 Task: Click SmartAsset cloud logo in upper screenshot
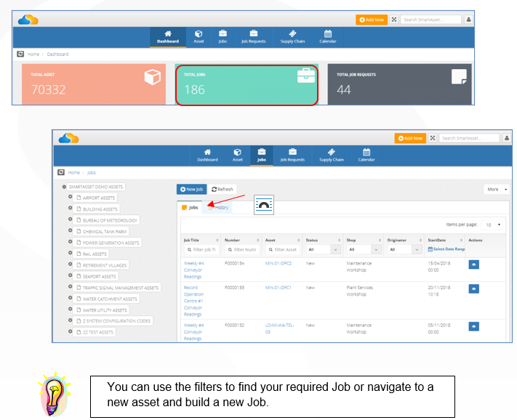click(28, 20)
